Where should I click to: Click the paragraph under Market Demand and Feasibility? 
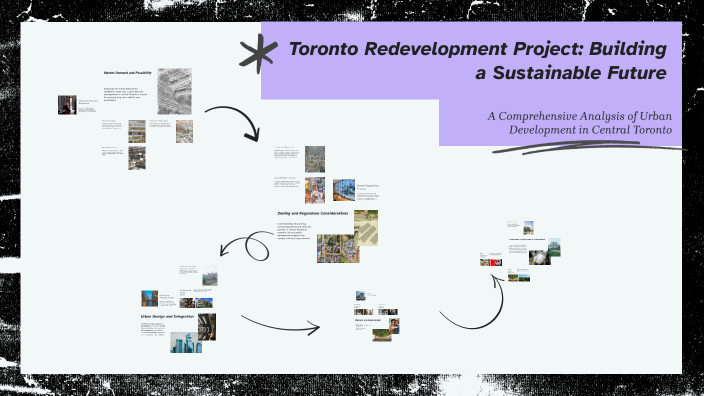coord(125,94)
